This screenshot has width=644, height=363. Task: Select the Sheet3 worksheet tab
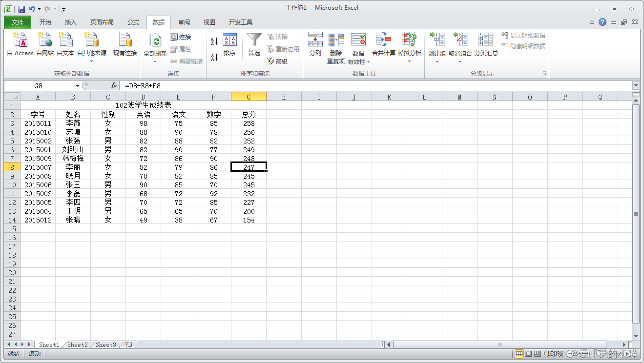click(106, 344)
